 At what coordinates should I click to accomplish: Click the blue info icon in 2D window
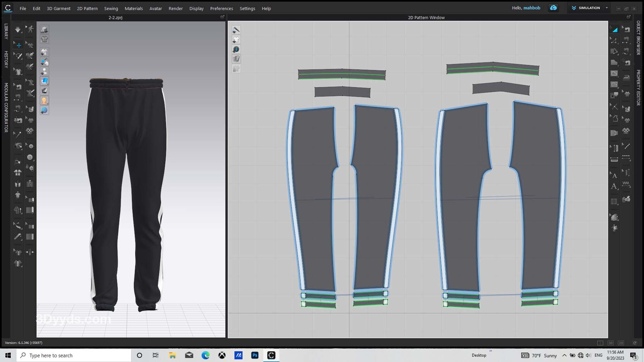[x=236, y=49]
